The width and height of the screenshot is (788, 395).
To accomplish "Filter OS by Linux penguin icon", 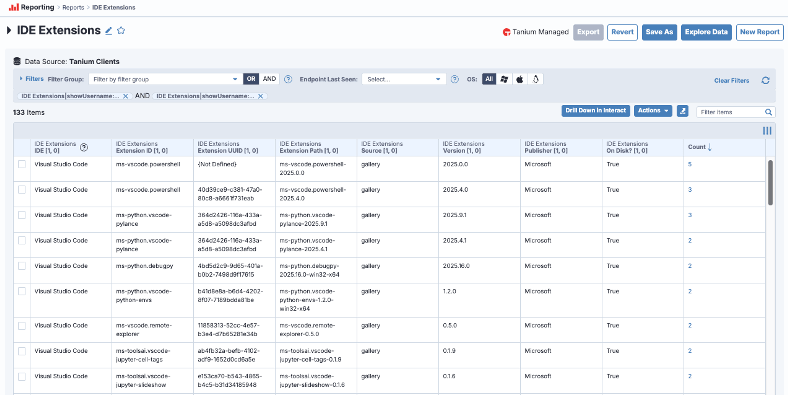I will 535,79.
